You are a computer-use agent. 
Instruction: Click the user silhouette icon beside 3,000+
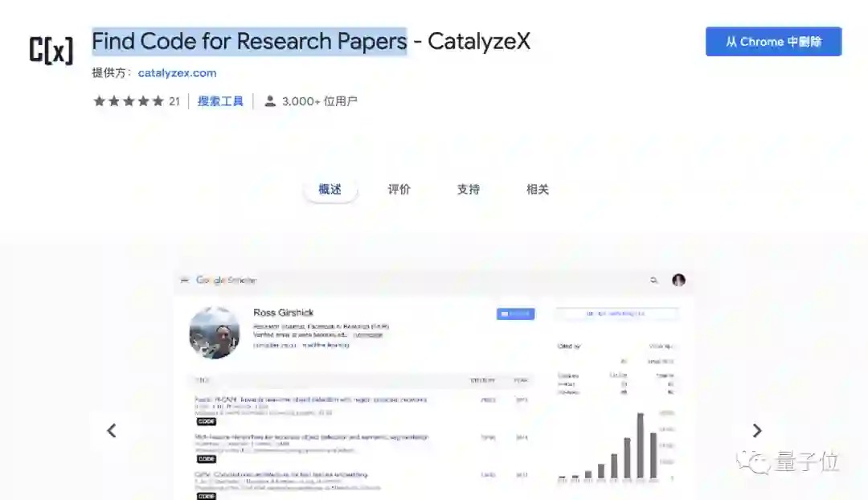tap(269, 101)
